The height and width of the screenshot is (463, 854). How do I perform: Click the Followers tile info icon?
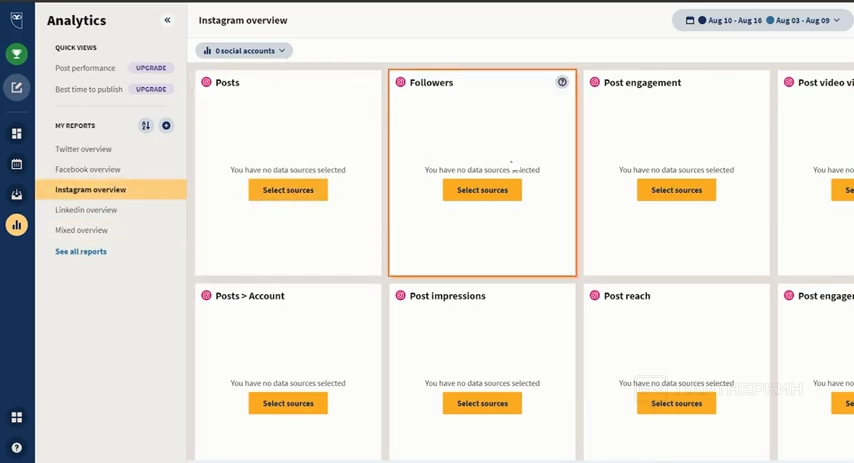pyautogui.click(x=562, y=82)
